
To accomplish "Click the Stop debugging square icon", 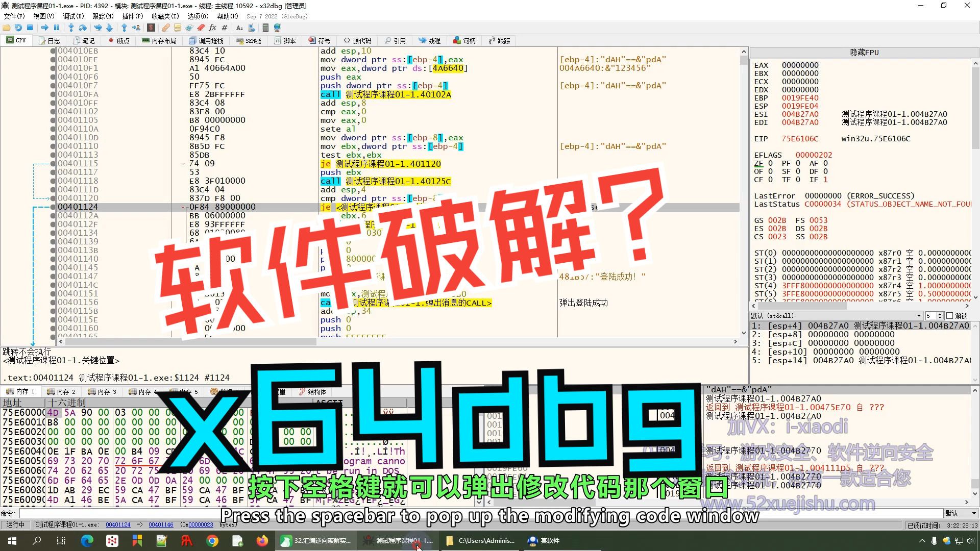I will 30,28.
